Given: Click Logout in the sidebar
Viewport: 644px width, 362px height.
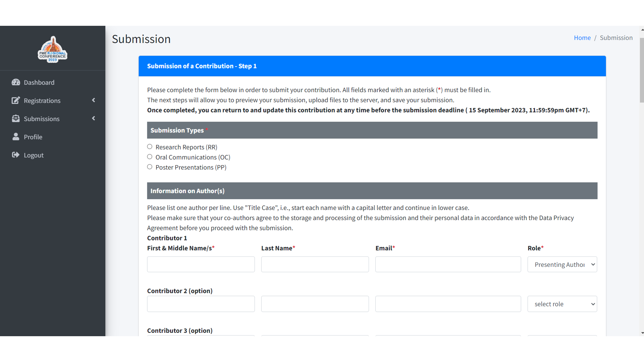Looking at the screenshot, I should point(34,155).
